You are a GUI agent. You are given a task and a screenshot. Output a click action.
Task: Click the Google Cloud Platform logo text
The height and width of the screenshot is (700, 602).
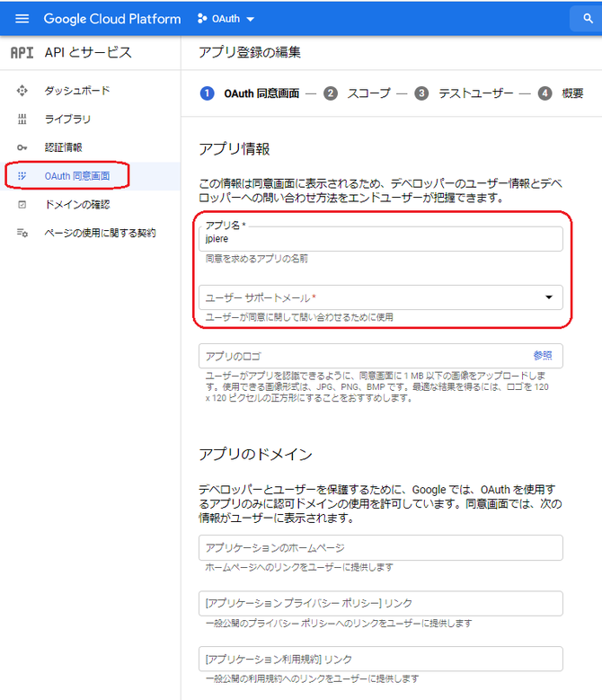click(x=112, y=19)
